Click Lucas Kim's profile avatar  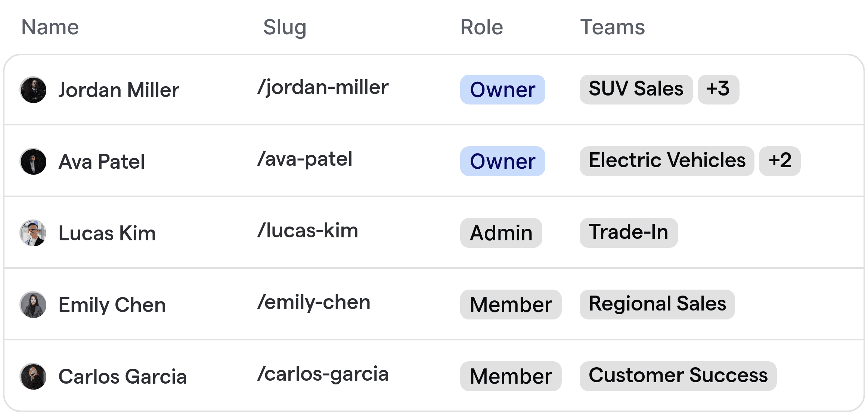(33, 233)
